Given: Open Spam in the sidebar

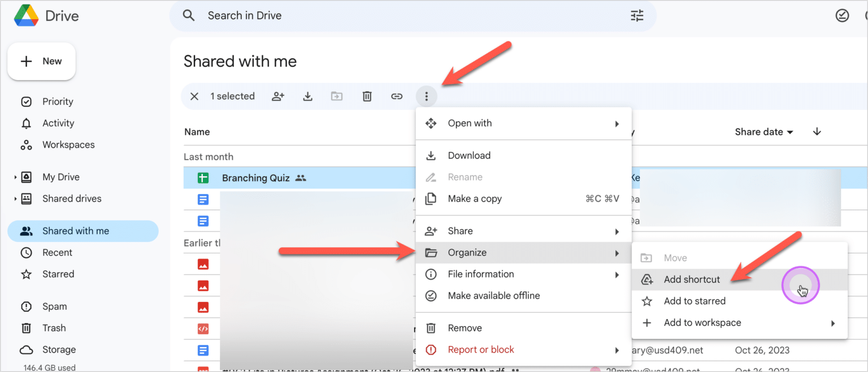Looking at the screenshot, I should click(54, 307).
